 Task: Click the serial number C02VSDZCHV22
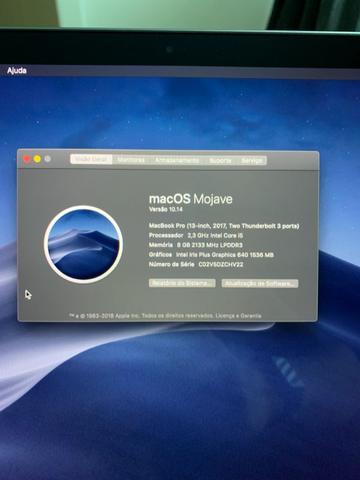[221, 264]
